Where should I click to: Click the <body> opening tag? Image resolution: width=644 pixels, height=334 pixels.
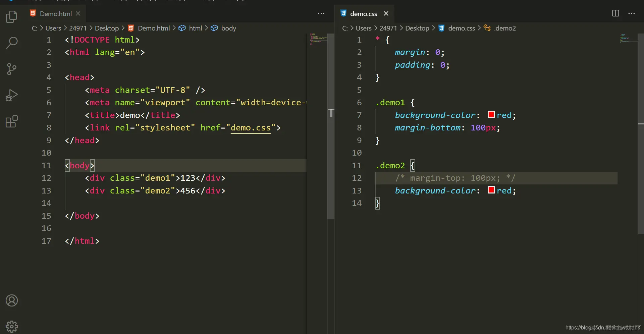[80, 165]
